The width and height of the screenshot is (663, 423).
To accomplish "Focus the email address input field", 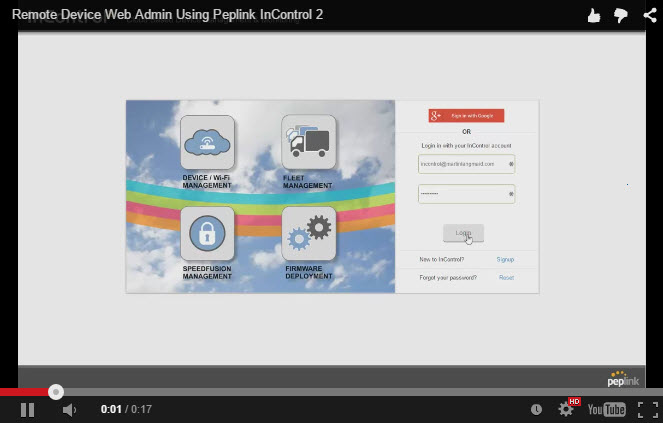I will tap(466, 163).
